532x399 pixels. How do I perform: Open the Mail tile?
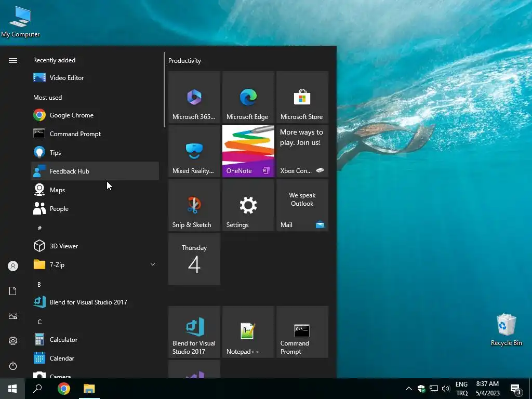point(302,205)
